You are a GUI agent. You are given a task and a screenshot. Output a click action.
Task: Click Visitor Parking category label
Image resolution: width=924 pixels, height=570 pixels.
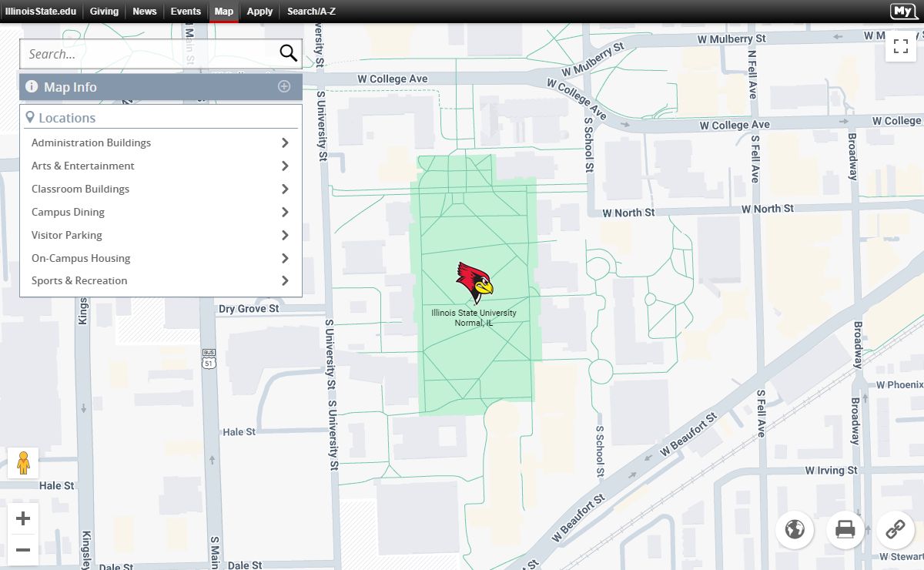[66, 235]
